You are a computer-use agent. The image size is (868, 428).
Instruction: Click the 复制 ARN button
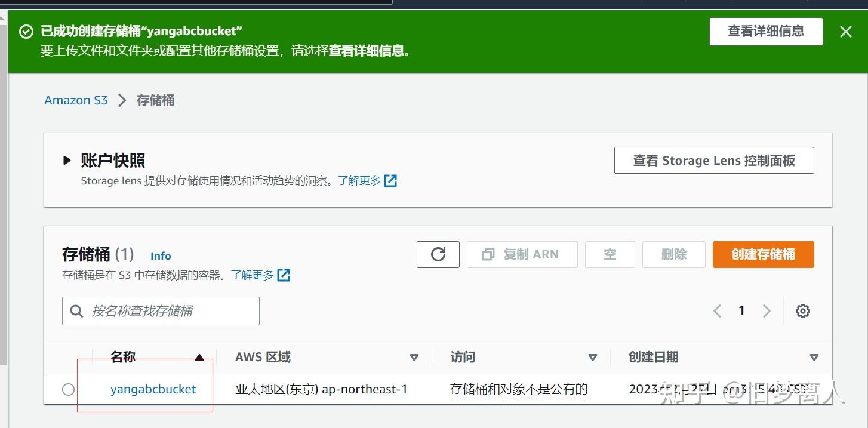pyautogui.click(x=522, y=254)
